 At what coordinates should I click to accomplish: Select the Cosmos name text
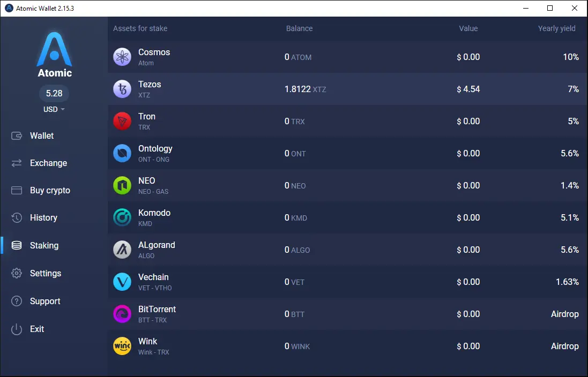click(154, 52)
